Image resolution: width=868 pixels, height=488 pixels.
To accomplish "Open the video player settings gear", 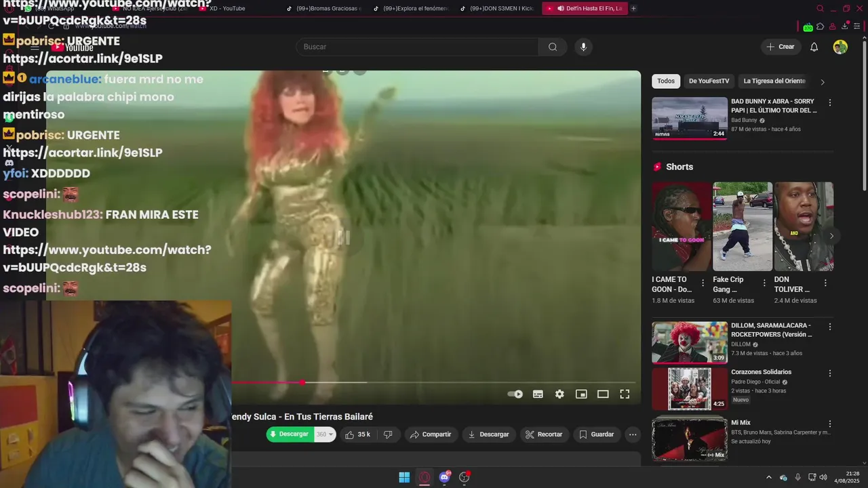I will [559, 394].
